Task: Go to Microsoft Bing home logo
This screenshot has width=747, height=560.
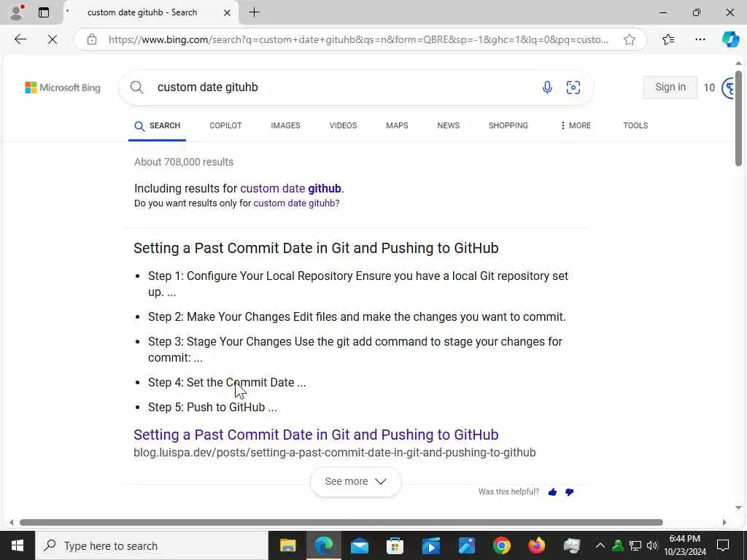Action: pos(63,87)
